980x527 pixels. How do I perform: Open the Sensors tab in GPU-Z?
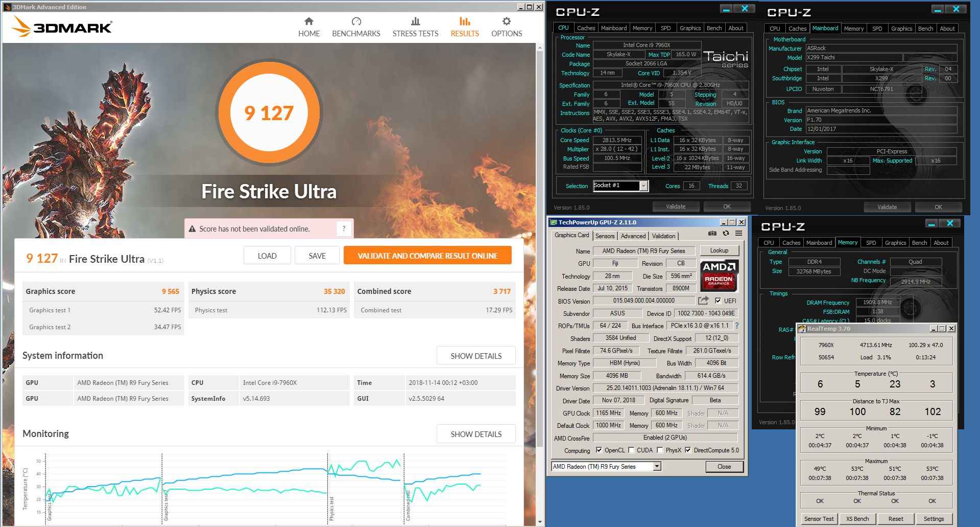coord(605,236)
